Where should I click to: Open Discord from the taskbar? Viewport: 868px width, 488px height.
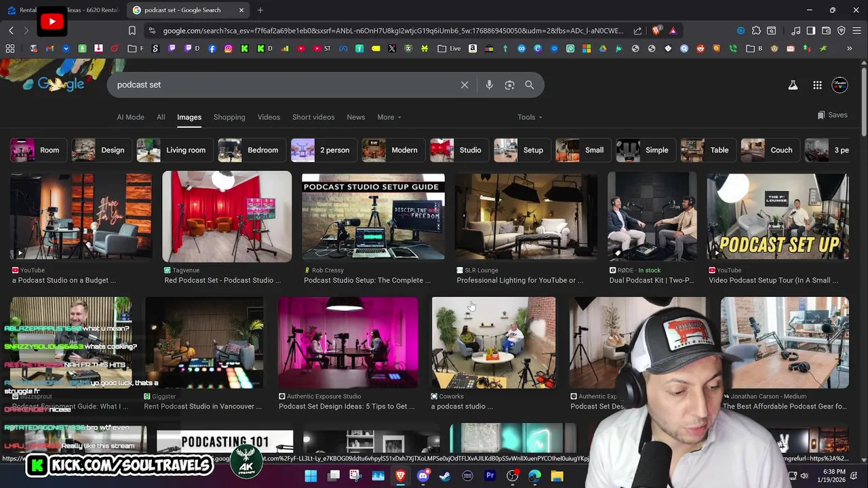click(422, 476)
